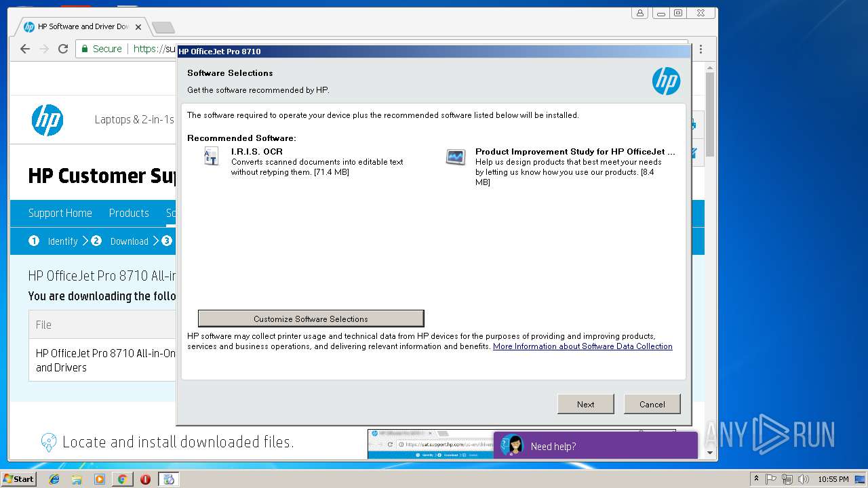Screen dimensions: 868x488
Task: Show hidden system tray icons
Action: pos(756,479)
